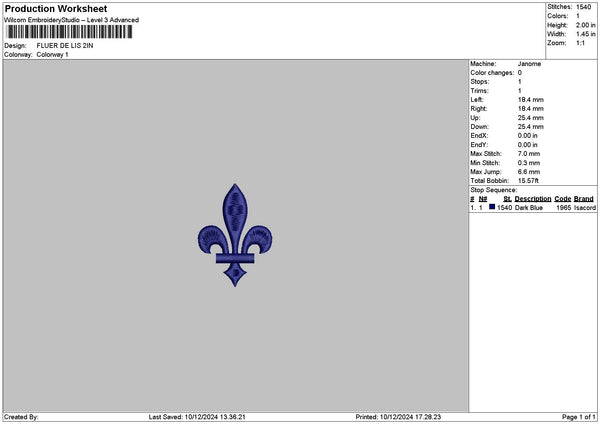
Task: Select the 'Stops:' label
Action: [x=479, y=82]
